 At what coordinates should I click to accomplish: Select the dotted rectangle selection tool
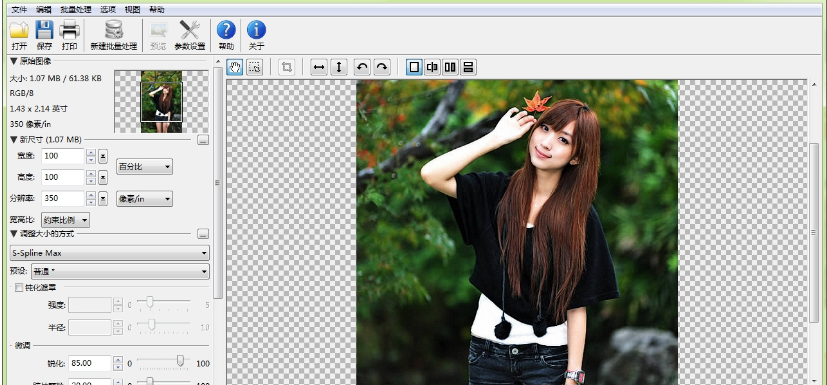(255, 68)
